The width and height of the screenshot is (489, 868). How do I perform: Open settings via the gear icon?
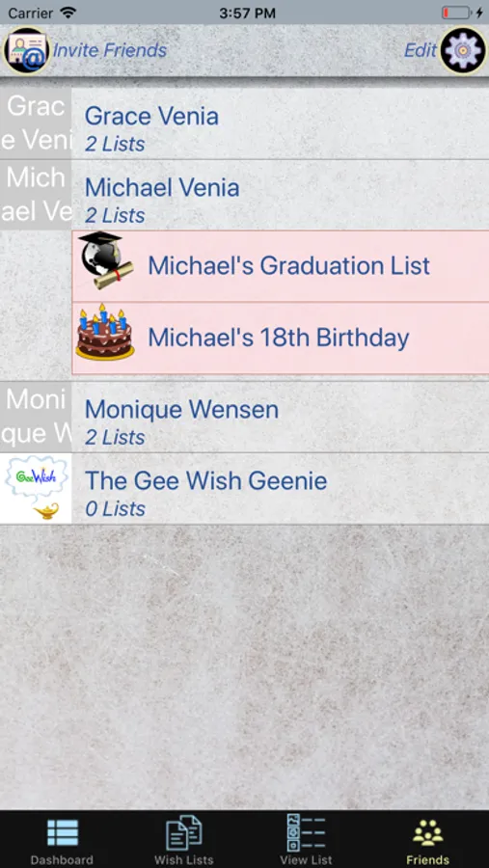[463, 50]
